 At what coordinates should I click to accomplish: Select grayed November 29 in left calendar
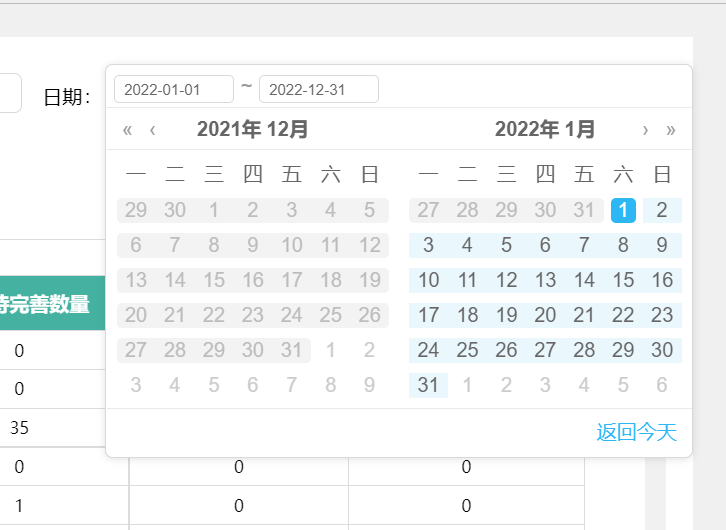pos(136,210)
